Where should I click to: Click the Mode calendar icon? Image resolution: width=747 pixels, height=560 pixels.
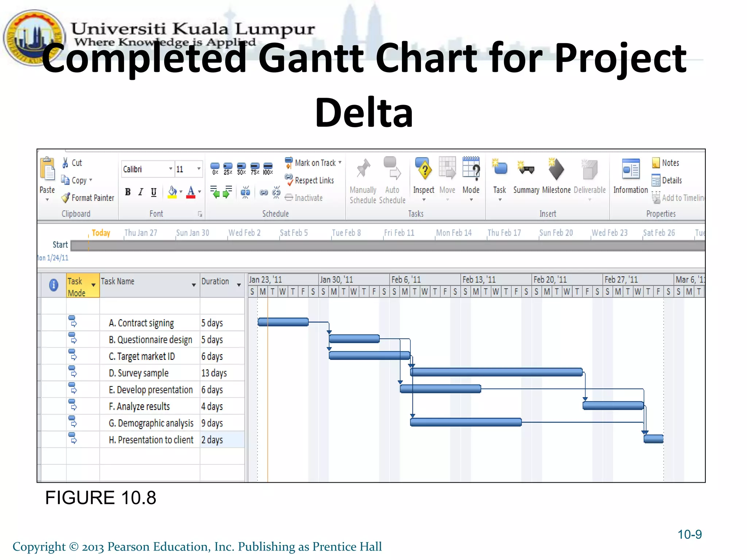(x=471, y=169)
